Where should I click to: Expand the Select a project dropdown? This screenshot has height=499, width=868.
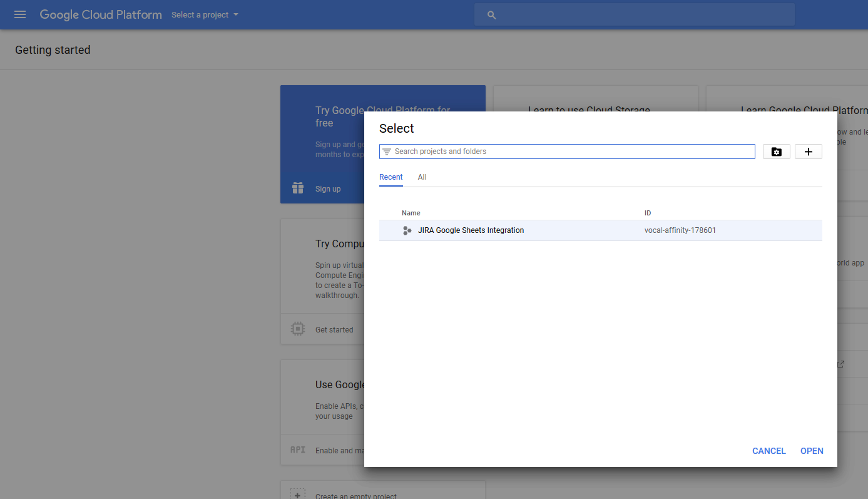click(205, 15)
